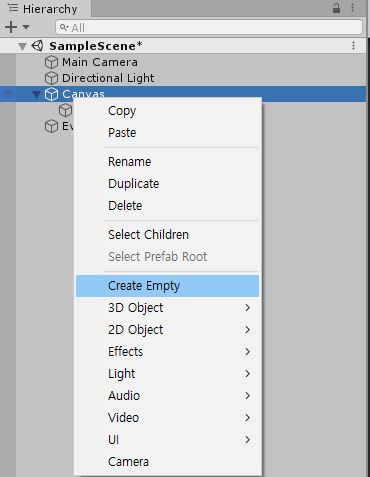The width and height of the screenshot is (370, 477).
Task: Select Duplicate in the context menu
Action: 168,184
